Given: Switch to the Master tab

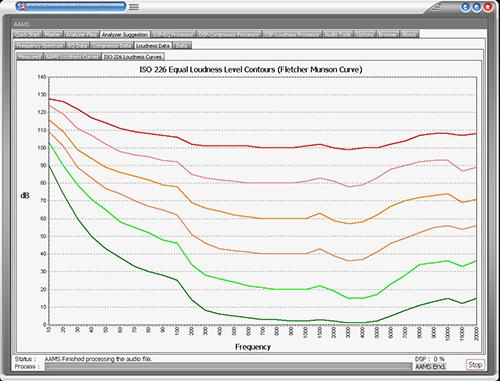Looking at the screenshot, I should coord(53,34).
